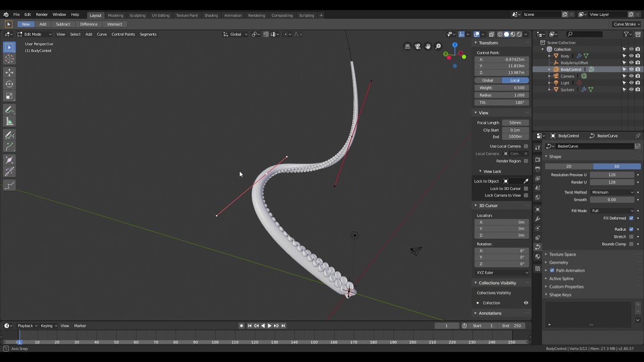Toggle the Path Animation checkbox

click(x=552, y=270)
